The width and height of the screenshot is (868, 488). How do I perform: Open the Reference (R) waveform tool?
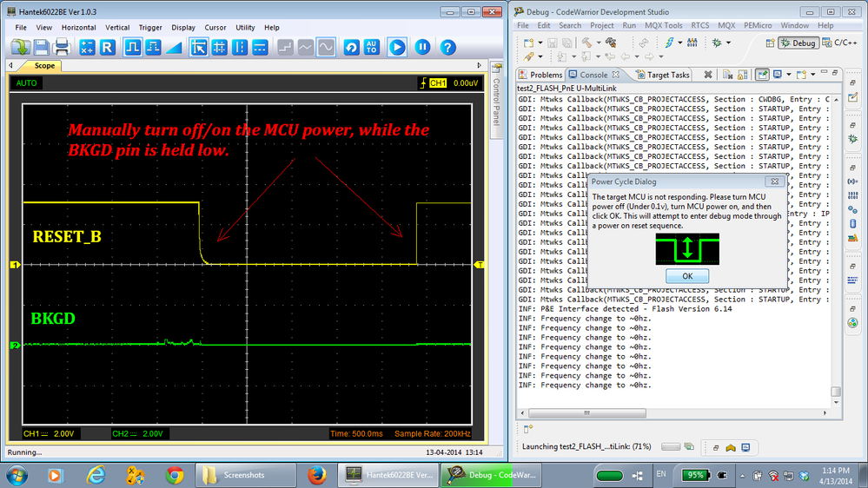coord(108,48)
